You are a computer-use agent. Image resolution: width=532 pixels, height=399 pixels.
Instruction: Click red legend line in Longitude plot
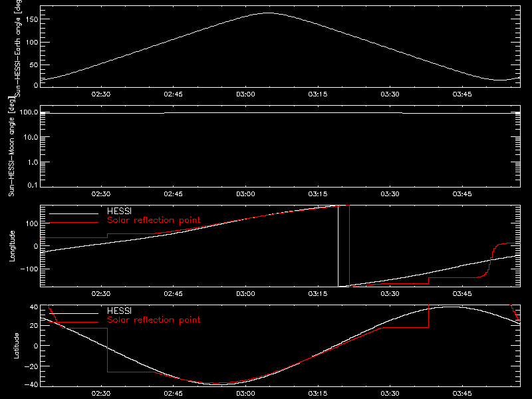point(74,223)
